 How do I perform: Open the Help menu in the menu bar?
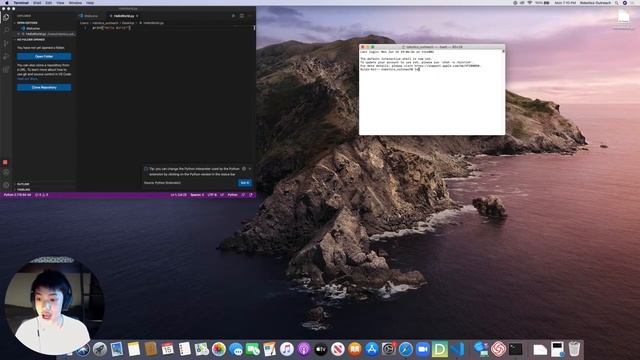click(x=90, y=2)
